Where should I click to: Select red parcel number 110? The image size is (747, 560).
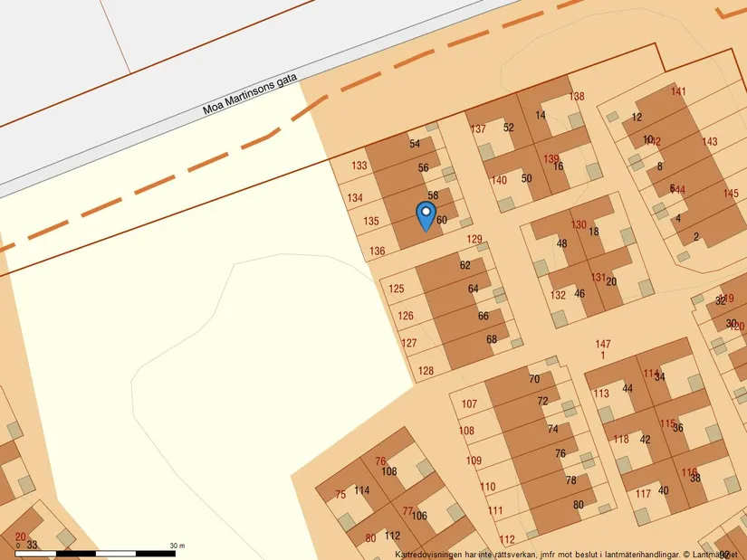click(488, 487)
